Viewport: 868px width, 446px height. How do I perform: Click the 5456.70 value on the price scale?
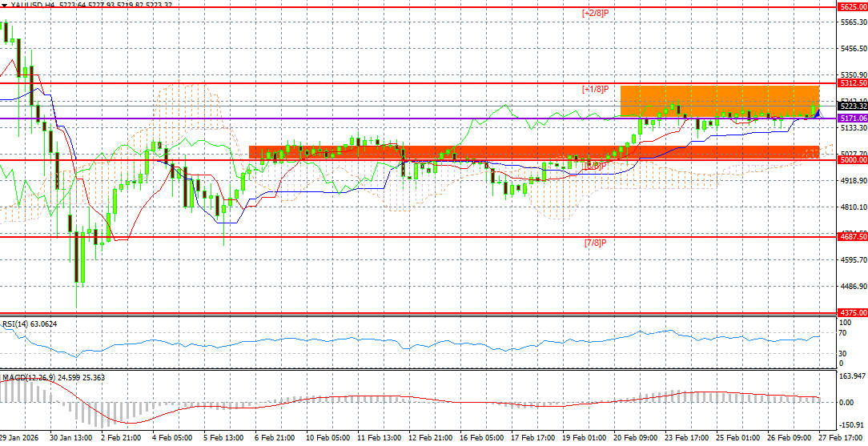pos(853,48)
